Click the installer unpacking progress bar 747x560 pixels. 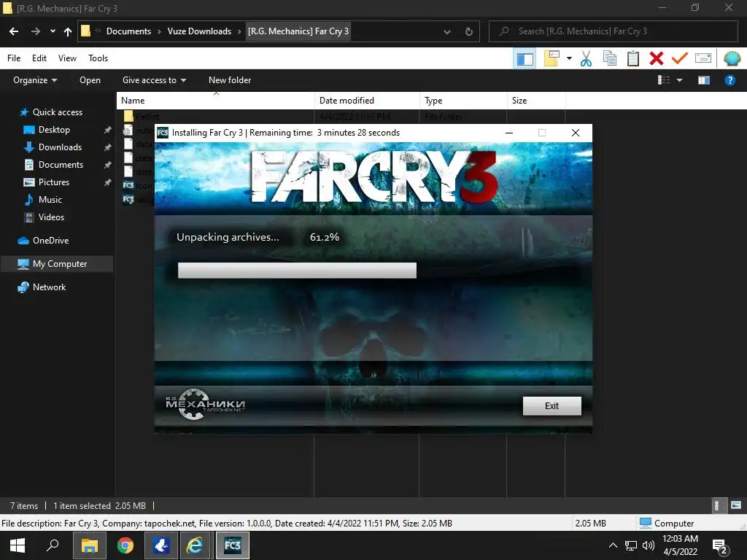click(379, 270)
